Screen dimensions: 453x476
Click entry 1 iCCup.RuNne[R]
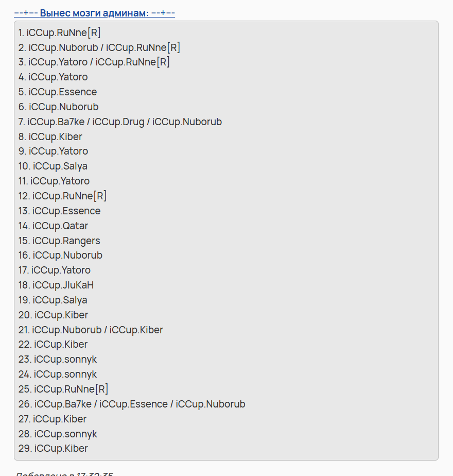click(x=59, y=33)
